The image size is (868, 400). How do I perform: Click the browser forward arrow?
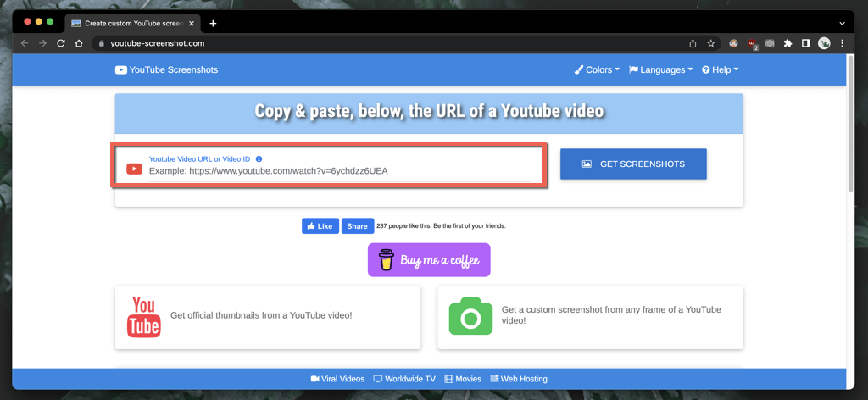coord(42,43)
